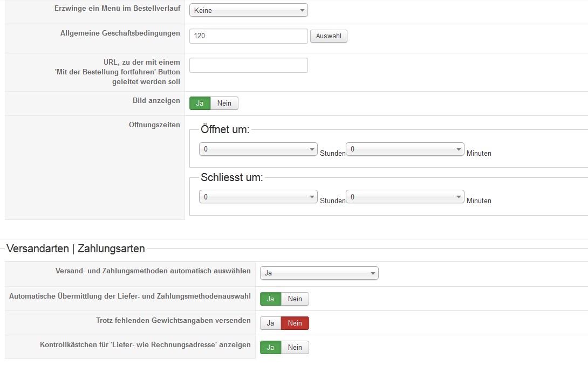Choose Nein for Kontrollkästchen Liefer- wie Rechnungsadresse
Screen dimensions: 588x373
(x=295, y=347)
